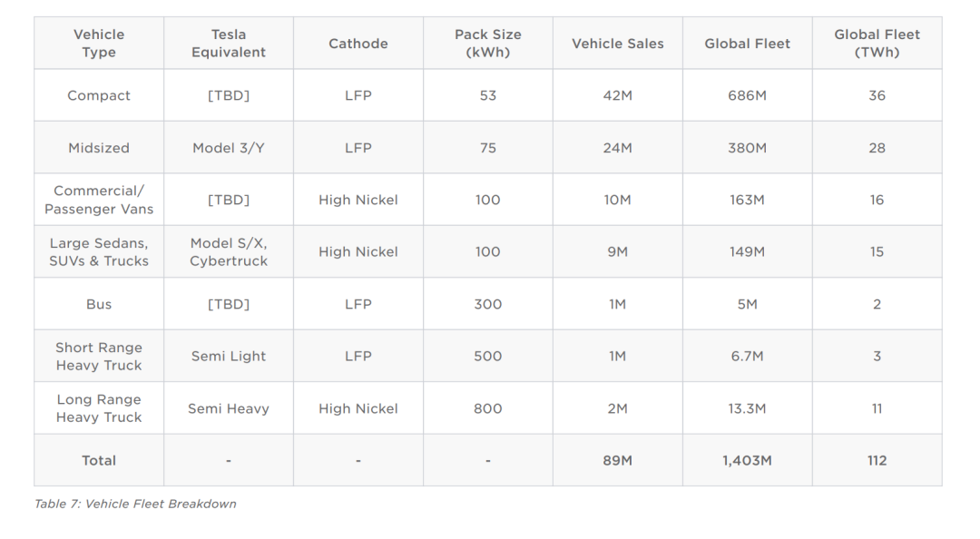
Task: Click the Pack Size (kWh) header
Action: pyautogui.click(x=488, y=44)
